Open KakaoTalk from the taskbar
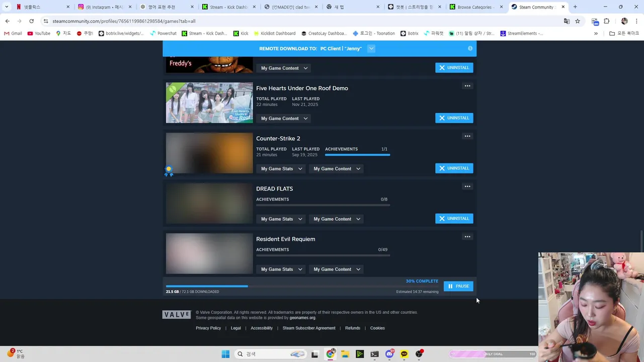Screen dimensions: 644x362 [404, 354]
